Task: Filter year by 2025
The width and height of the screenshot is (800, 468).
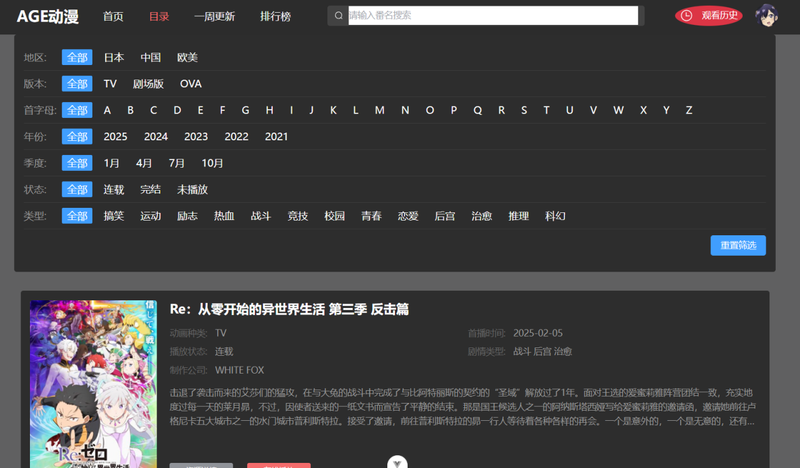Action: coord(115,137)
